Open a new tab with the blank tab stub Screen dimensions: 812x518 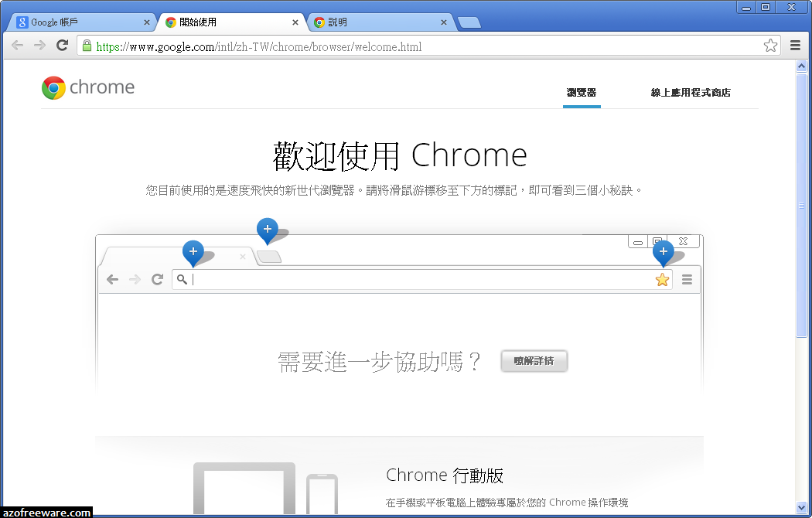coord(469,22)
